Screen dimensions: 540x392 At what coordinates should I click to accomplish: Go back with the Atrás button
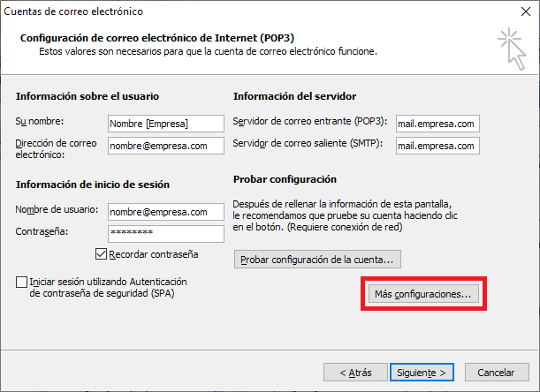pyautogui.click(x=355, y=373)
